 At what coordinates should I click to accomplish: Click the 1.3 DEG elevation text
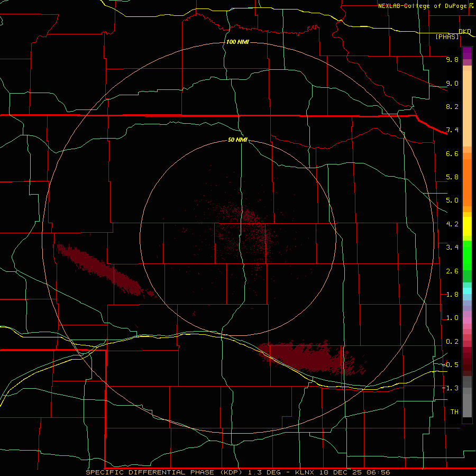click(x=266, y=472)
